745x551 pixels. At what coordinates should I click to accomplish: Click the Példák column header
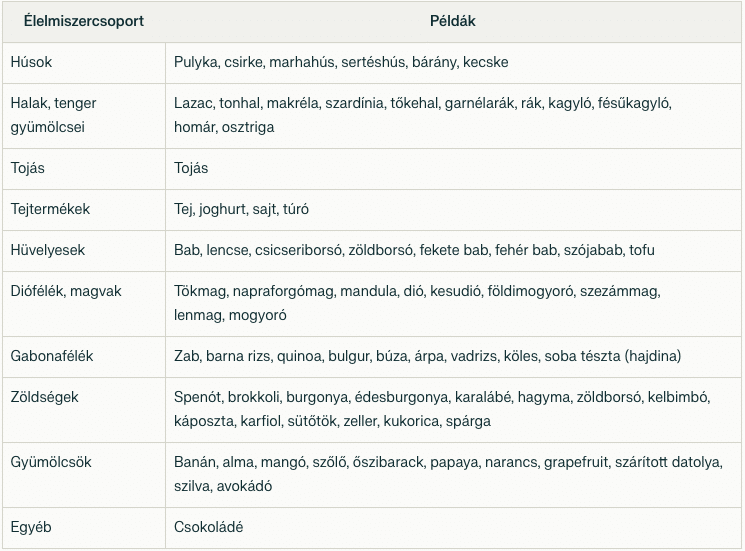(454, 20)
